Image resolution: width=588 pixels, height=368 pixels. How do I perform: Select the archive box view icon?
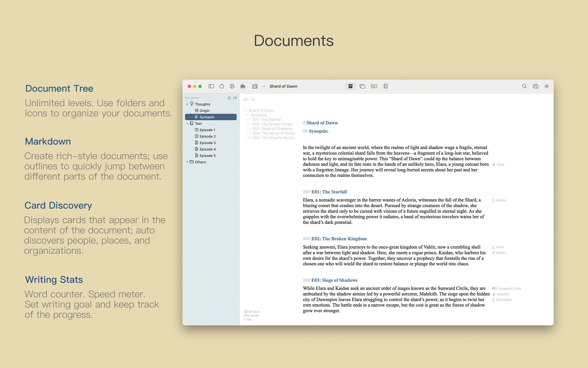[350, 86]
